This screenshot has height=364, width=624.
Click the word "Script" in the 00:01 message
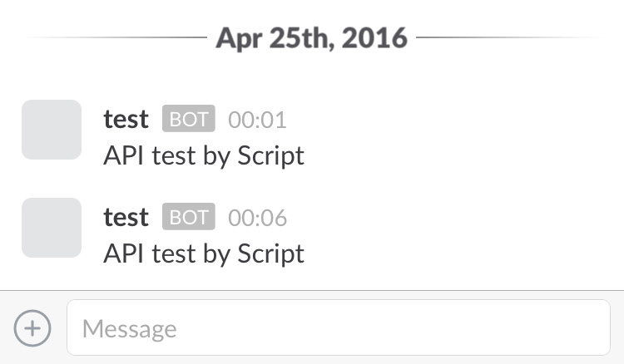270,155
